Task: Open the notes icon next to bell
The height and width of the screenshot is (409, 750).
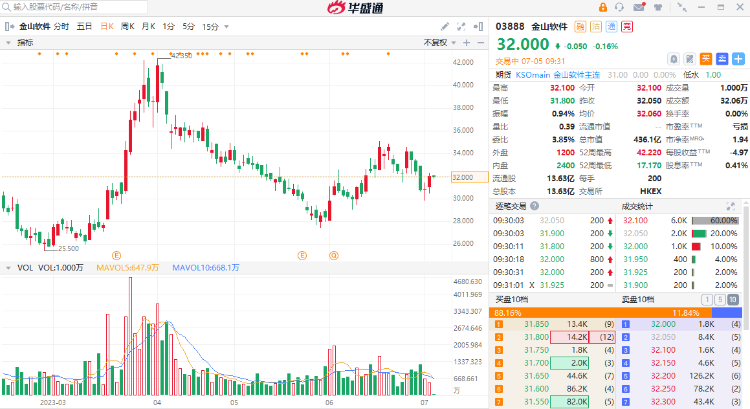Action: (x=689, y=59)
